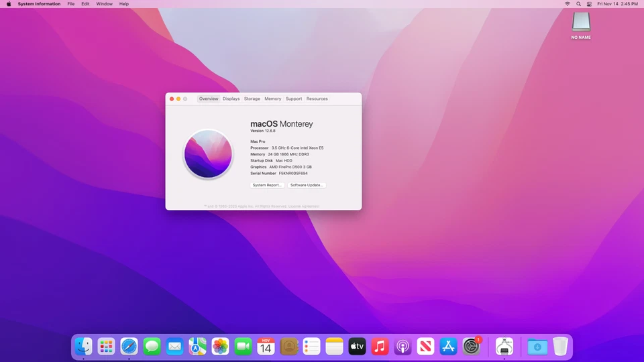This screenshot has width=644, height=362.
Task: Click Serial Number F5KNR0DSF694 value
Action: (293, 174)
